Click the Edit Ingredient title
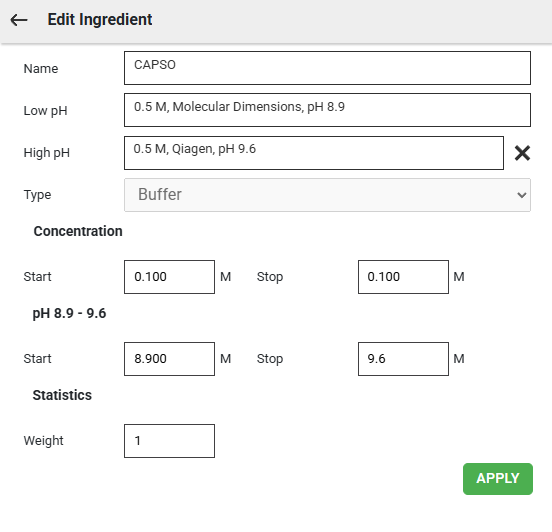 coord(100,19)
